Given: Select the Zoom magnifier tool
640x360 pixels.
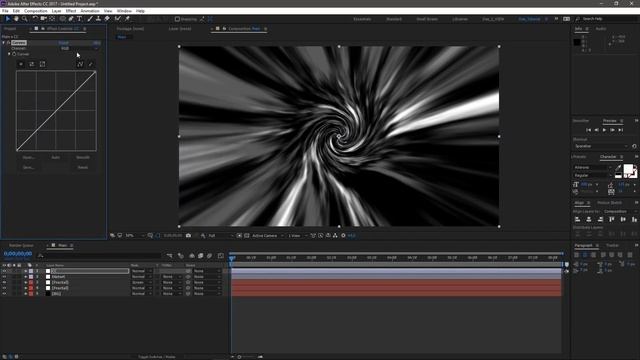Looking at the screenshot, I should [24, 19].
